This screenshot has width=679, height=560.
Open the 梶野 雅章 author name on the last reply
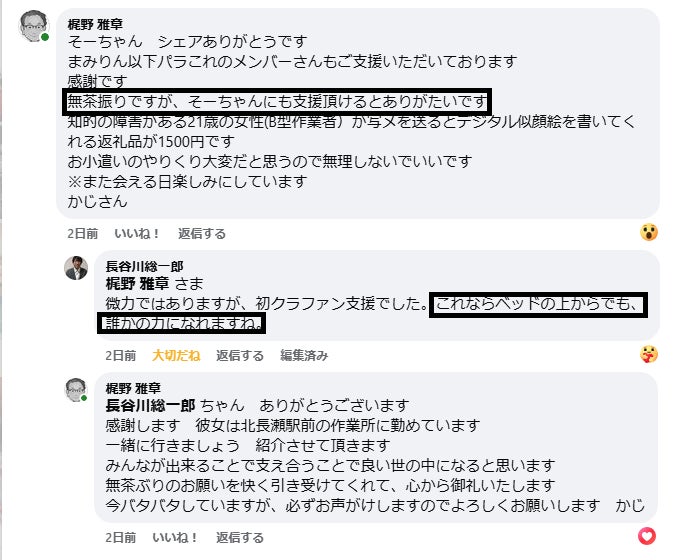pos(132,388)
